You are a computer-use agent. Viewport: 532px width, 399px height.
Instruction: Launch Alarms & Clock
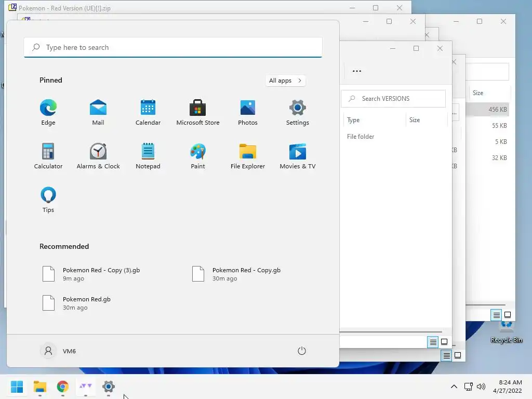click(98, 156)
